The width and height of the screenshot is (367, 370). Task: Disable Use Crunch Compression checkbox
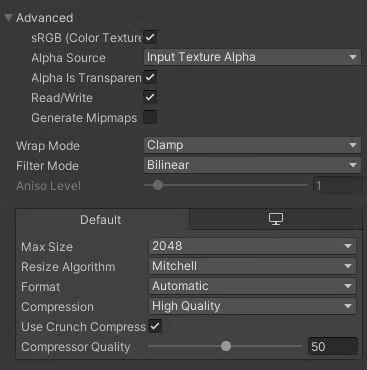tap(155, 326)
